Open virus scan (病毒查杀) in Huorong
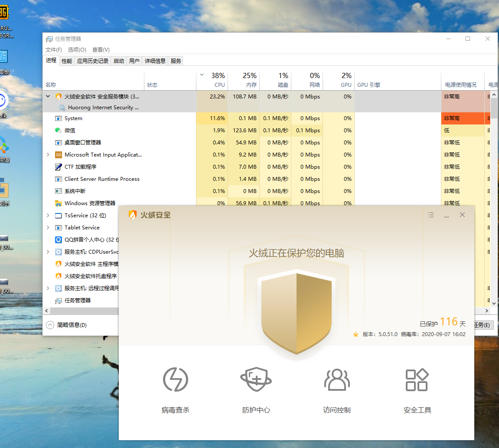The image size is (499, 448). [x=175, y=390]
